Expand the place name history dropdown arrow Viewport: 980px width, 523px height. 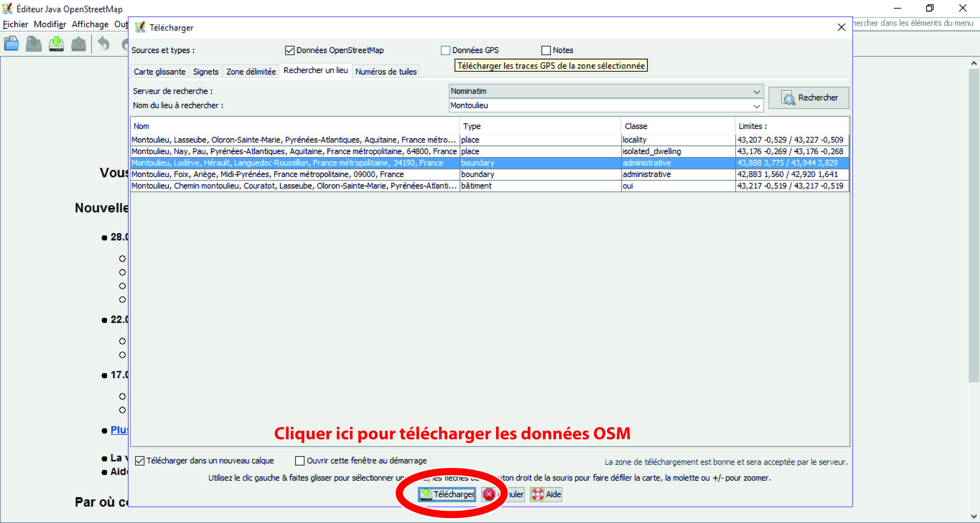coord(756,106)
